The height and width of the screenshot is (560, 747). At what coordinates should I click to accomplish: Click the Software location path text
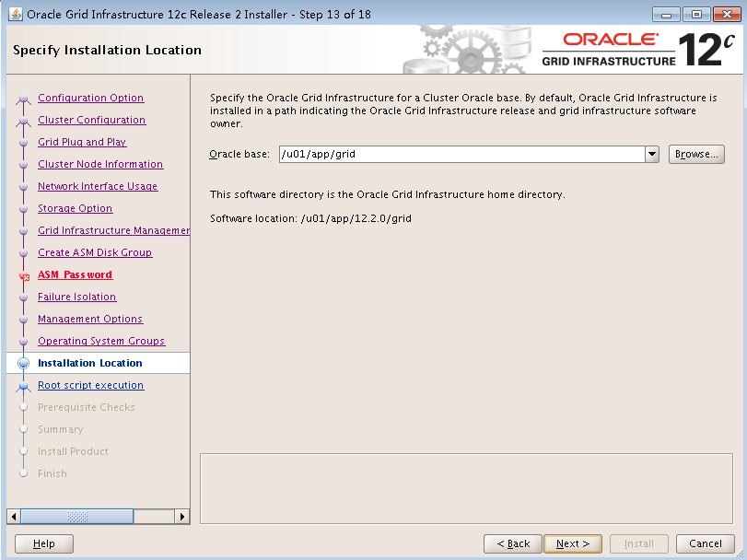pyautogui.click(x=356, y=218)
